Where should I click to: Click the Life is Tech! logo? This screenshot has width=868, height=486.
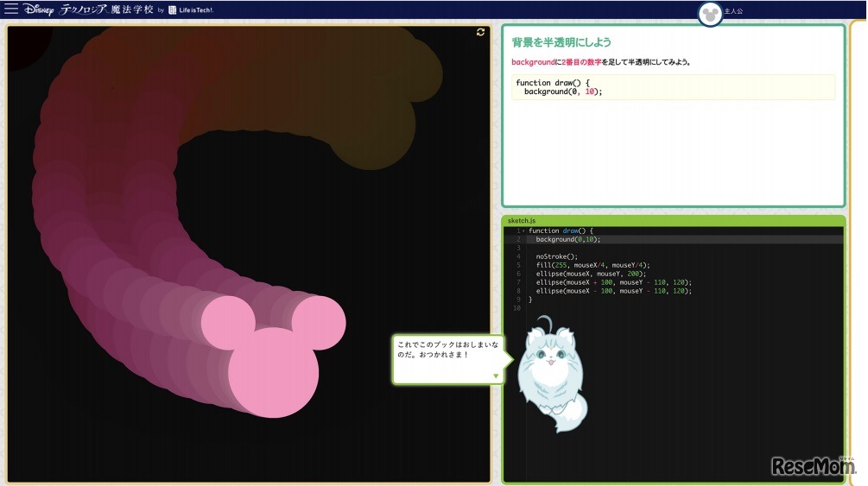click(x=190, y=9)
